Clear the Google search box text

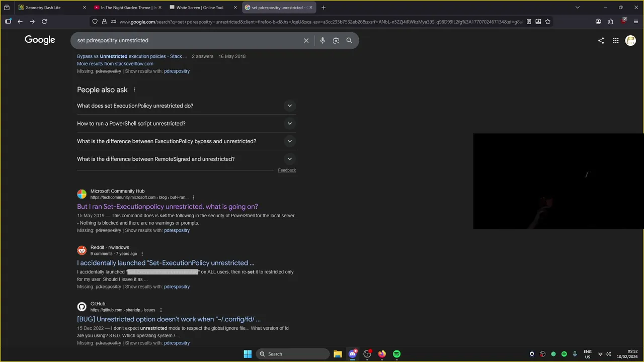click(x=306, y=40)
